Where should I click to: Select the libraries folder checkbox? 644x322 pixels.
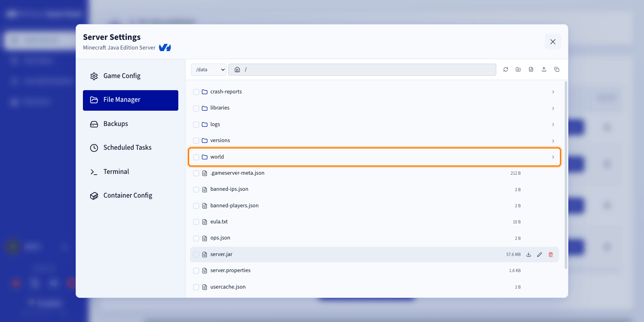[196, 108]
